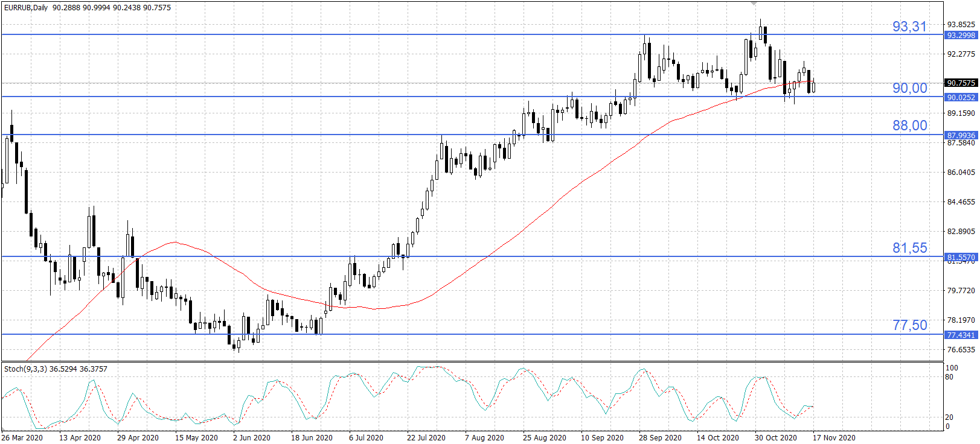Click the stochastic scale value 100
The height and width of the screenshot is (444, 980).
click(x=952, y=368)
